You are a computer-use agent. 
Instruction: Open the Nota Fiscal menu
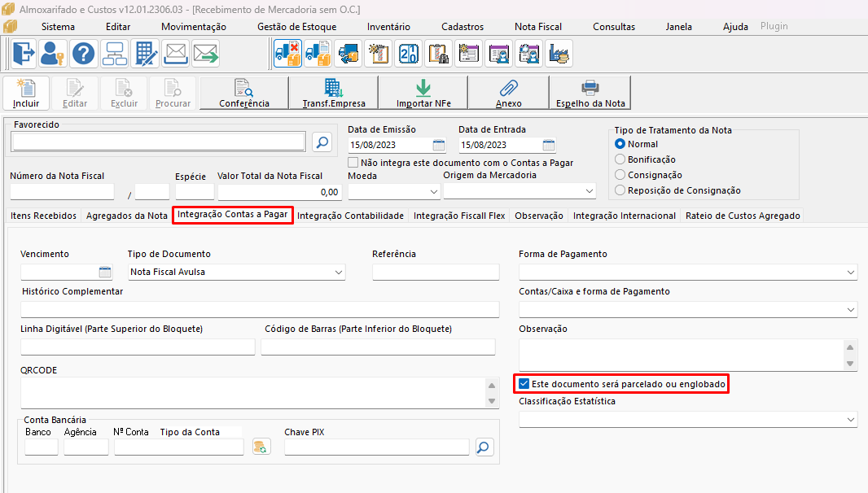pos(538,27)
